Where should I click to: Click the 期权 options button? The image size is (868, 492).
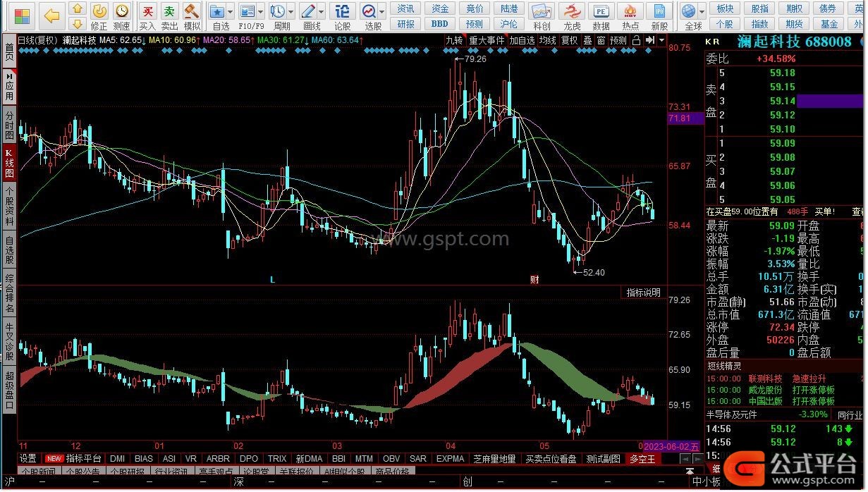pyautogui.click(x=794, y=8)
